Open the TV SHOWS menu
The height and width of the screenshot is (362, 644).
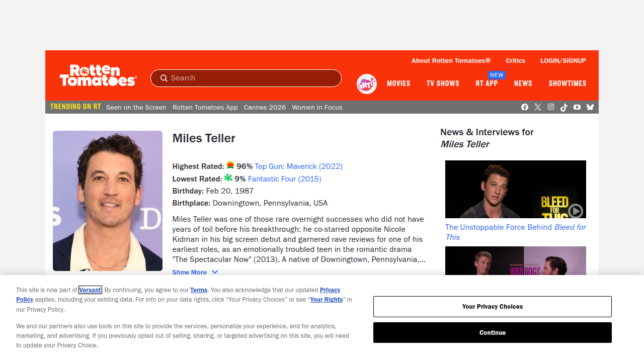click(443, 83)
